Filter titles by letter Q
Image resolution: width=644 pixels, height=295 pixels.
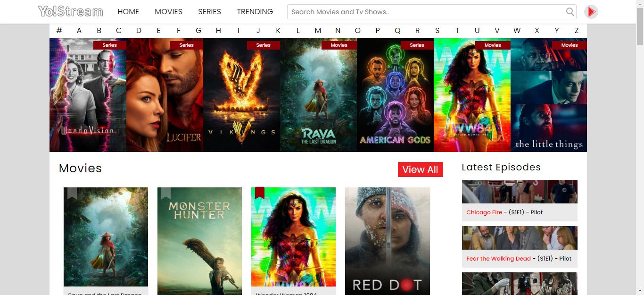(397, 31)
